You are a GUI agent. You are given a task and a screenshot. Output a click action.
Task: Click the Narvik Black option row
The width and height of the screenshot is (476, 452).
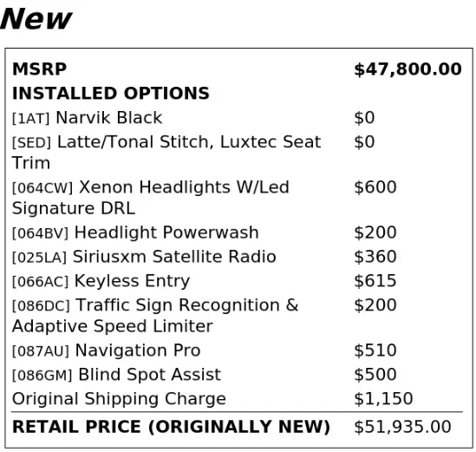point(237,118)
